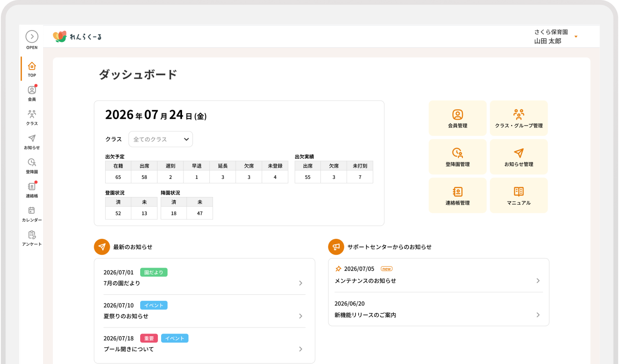
Task: Open 登降園 in the sidebar
Action: click(32, 165)
